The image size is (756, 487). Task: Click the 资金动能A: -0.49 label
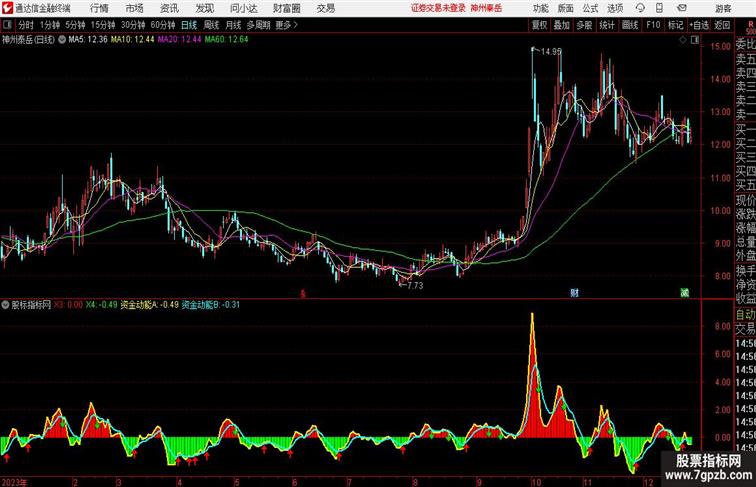149,305
